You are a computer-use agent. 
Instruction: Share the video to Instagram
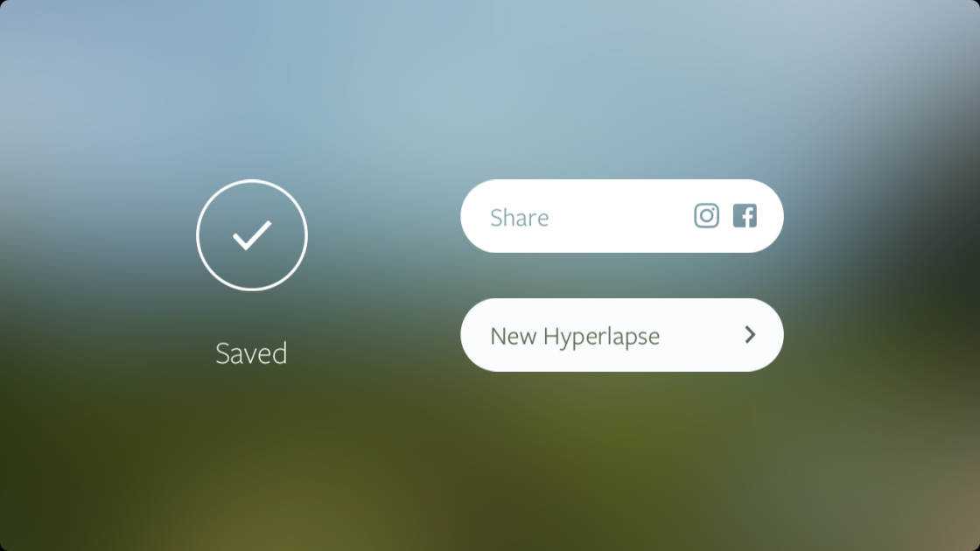pos(706,215)
